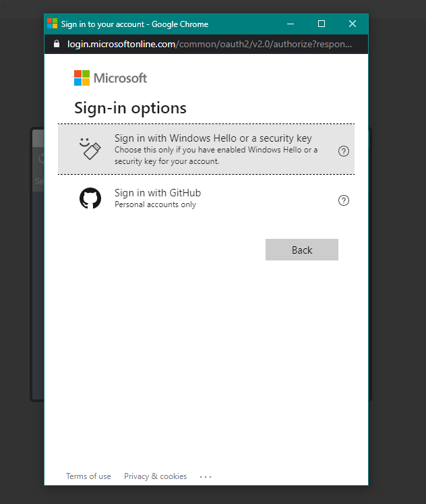Expand the footer ellipsis more options

tap(206, 477)
